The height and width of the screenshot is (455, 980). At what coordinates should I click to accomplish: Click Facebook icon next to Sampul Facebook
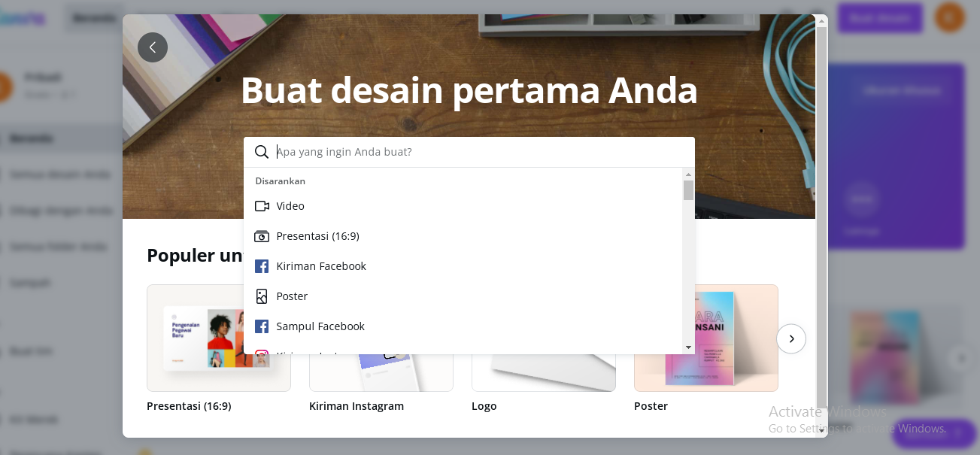(x=262, y=326)
